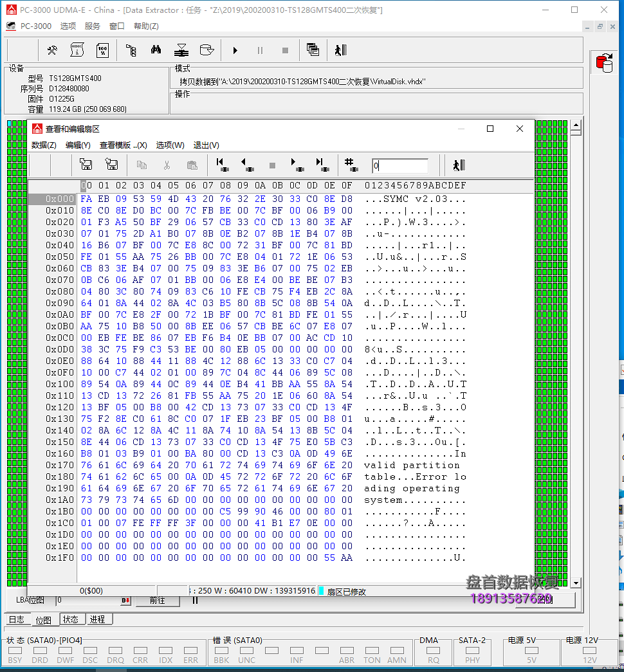Viewport: 624px width, 672px height.
Task: Open the cascaded windows icon in main toolbar
Action: tap(313, 50)
